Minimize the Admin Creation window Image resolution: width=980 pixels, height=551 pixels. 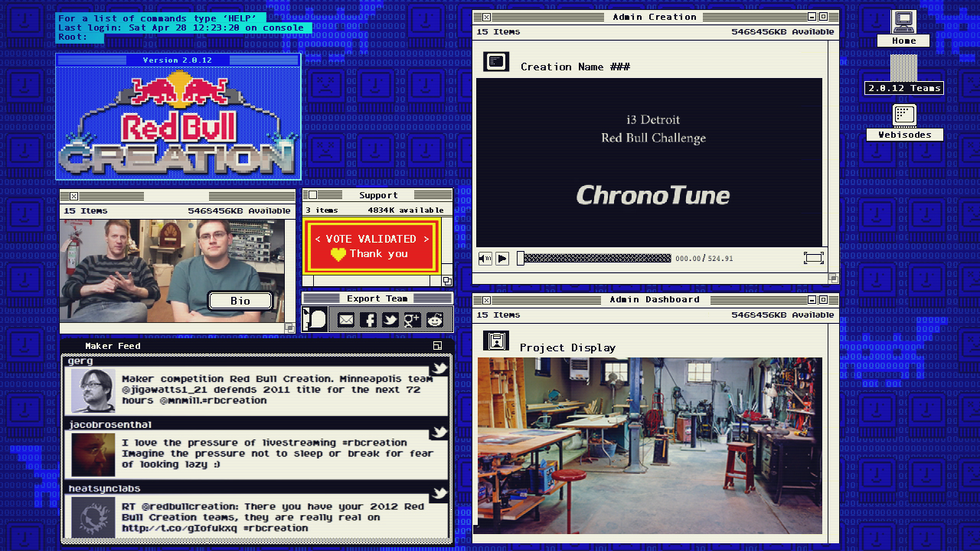pos(812,17)
